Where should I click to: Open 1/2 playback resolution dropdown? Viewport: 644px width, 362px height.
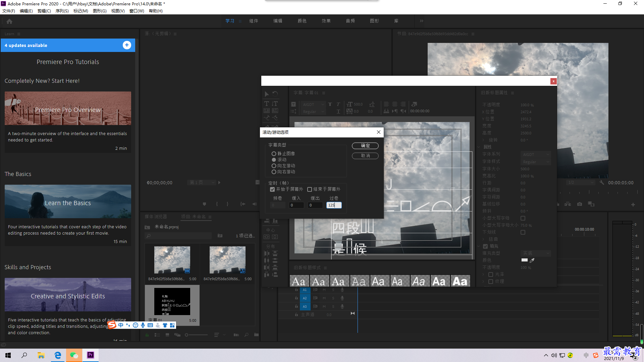[x=580, y=182]
